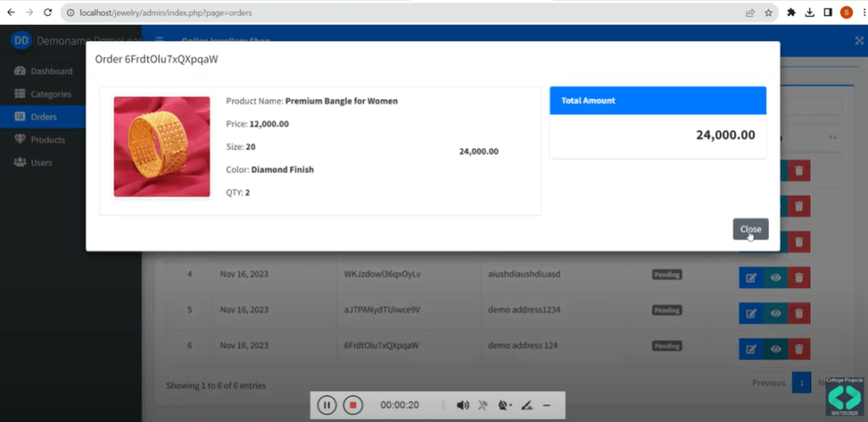
Task: Click address 'demo address 124'
Action: 522,345
